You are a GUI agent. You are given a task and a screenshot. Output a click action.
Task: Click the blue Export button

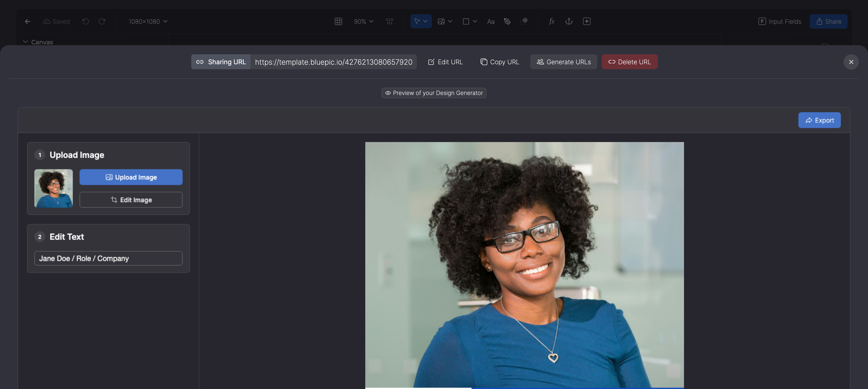click(x=819, y=120)
